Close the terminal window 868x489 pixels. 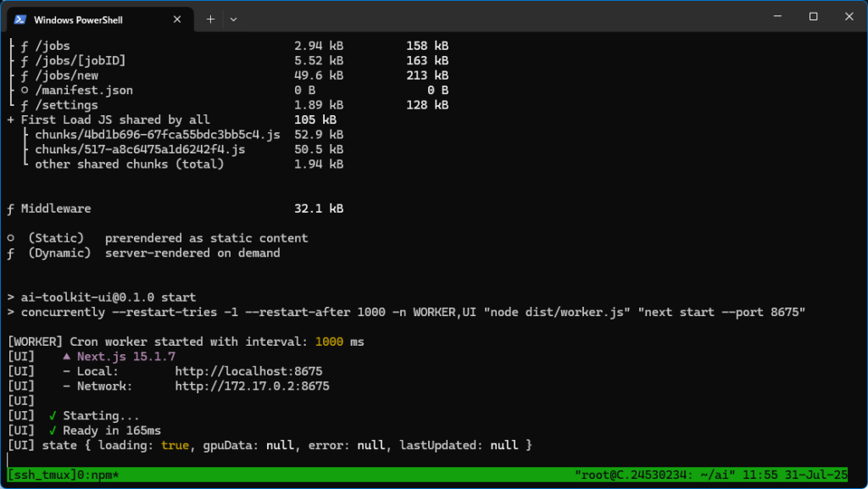click(x=849, y=17)
